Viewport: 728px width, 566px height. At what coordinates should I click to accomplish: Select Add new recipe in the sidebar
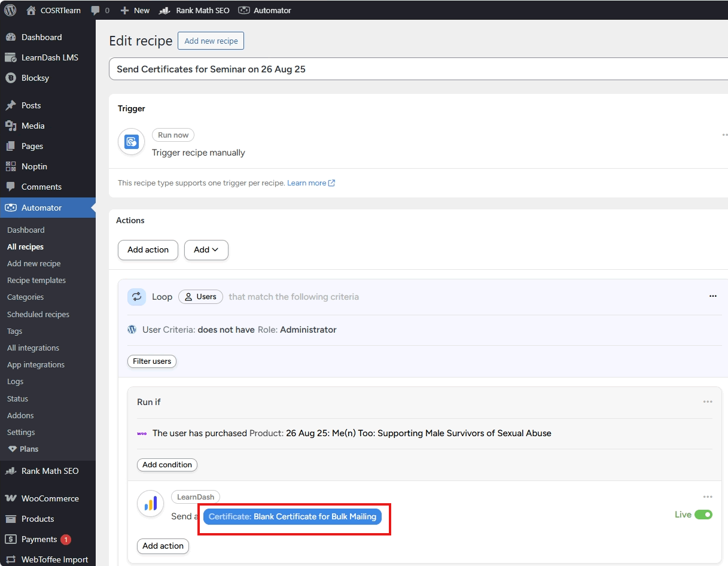pos(33,263)
